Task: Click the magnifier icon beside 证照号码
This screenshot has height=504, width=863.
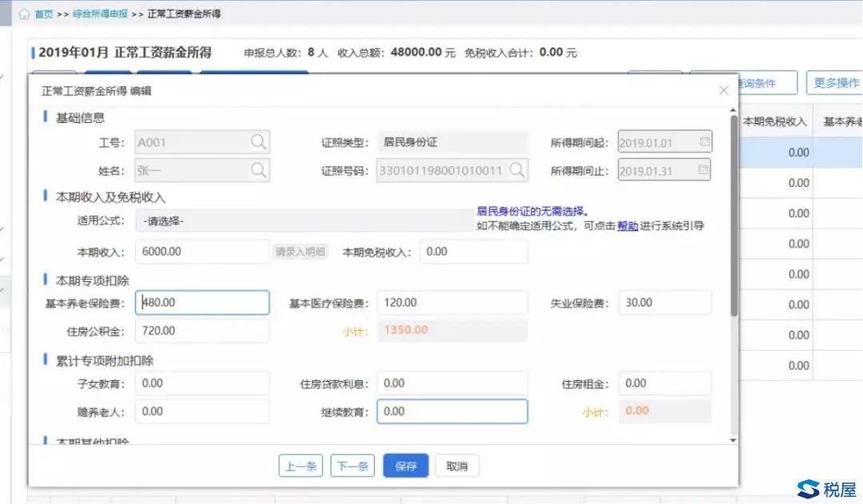Action: coord(517,169)
